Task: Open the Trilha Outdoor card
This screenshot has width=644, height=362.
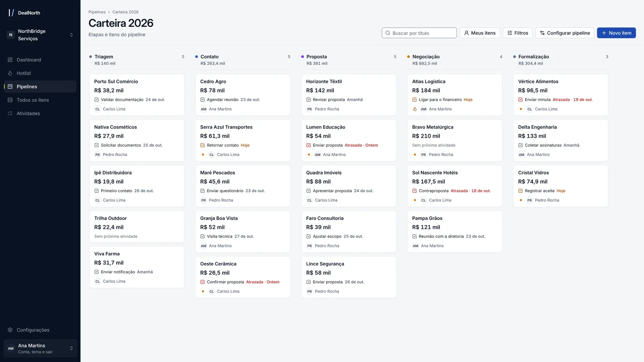Action: (x=137, y=227)
